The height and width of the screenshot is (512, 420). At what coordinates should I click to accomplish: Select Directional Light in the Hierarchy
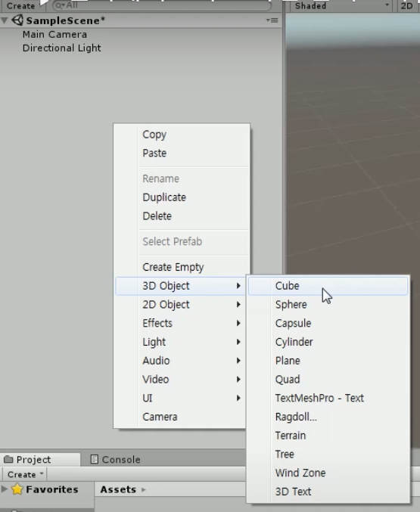click(x=61, y=48)
